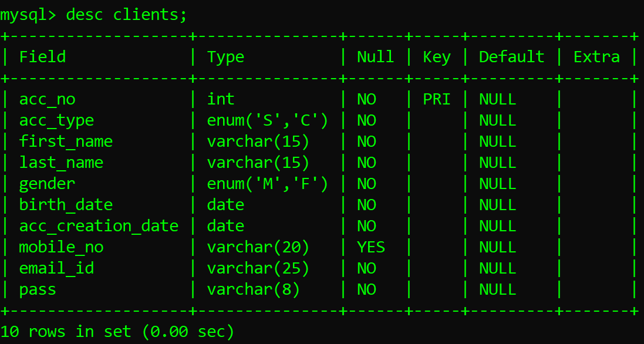The width and height of the screenshot is (644, 344).
Task: Click the Extra column header
Action: pos(596,57)
